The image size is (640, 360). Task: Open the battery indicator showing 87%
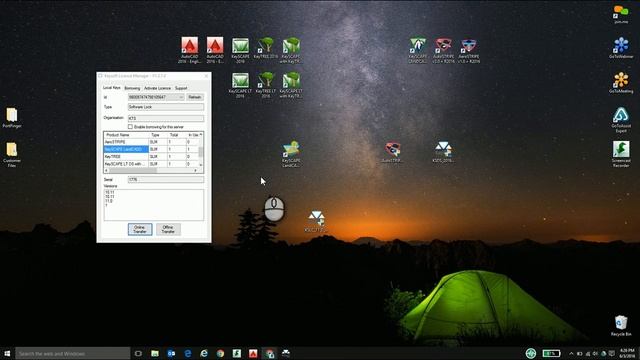(551, 353)
